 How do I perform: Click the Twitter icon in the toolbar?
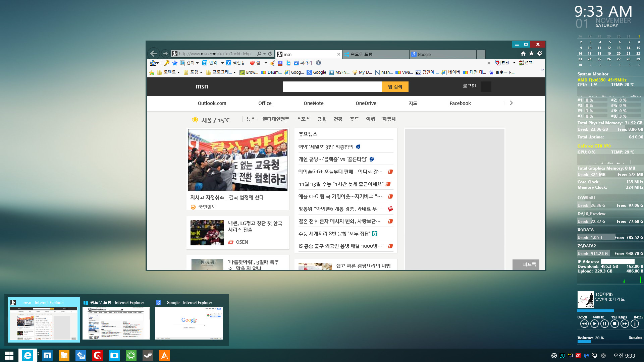point(288,63)
